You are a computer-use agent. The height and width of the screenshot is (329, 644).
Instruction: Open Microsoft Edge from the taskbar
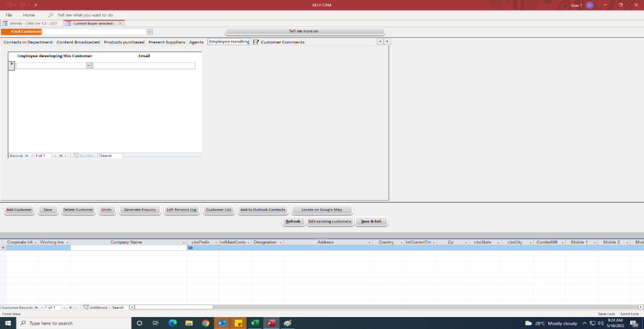click(172, 323)
